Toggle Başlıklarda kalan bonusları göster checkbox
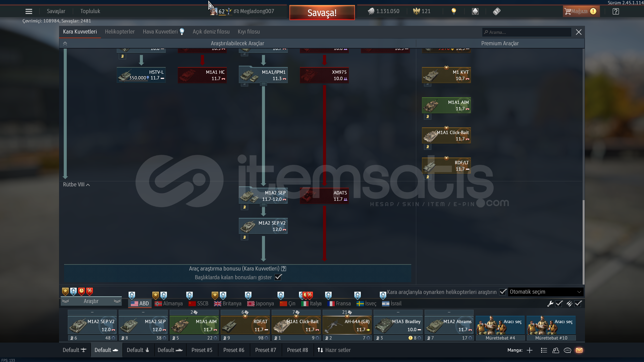Image resolution: width=644 pixels, height=362 pixels. point(278,277)
